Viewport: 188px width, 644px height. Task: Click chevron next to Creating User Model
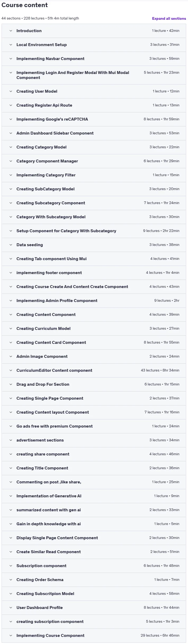point(11,91)
